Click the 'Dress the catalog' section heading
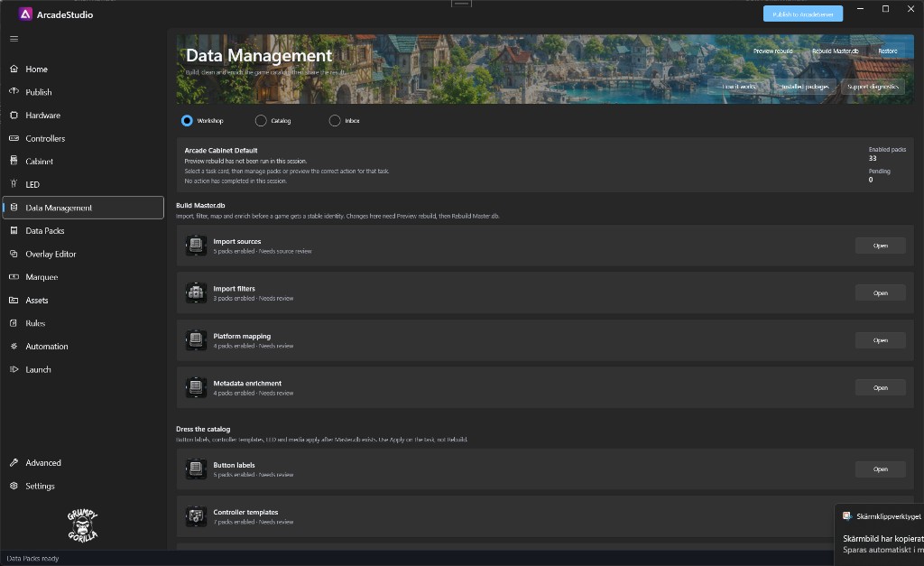 pyautogui.click(x=203, y=429)
